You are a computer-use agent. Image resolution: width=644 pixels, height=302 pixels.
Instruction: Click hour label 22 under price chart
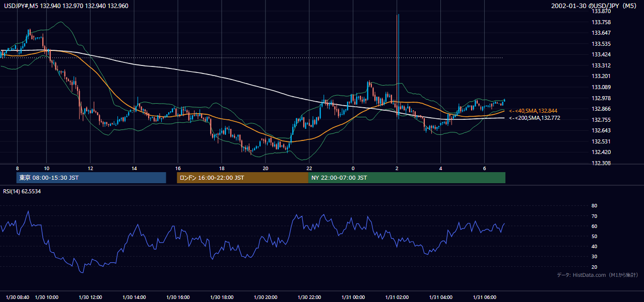[309, 168]
